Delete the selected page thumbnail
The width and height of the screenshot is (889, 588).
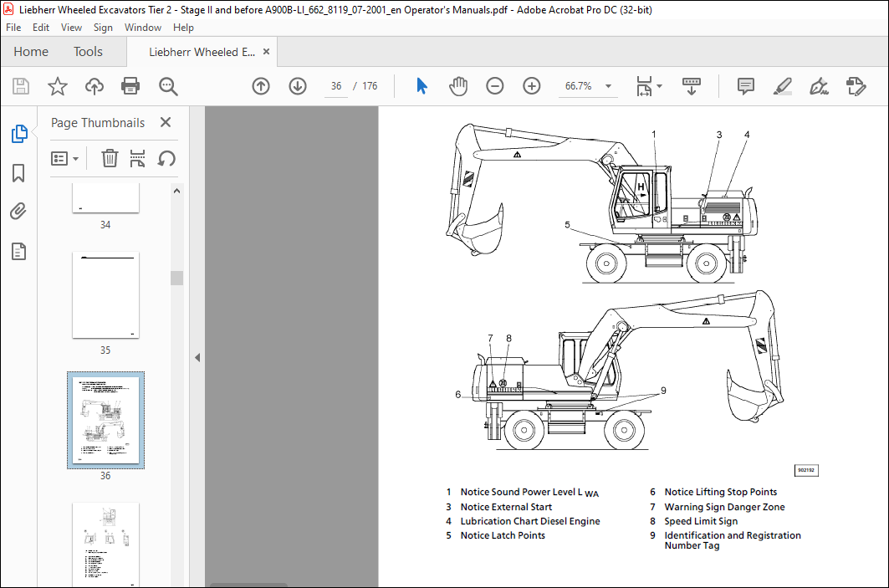pyautogui.click(x=110, y=158)
